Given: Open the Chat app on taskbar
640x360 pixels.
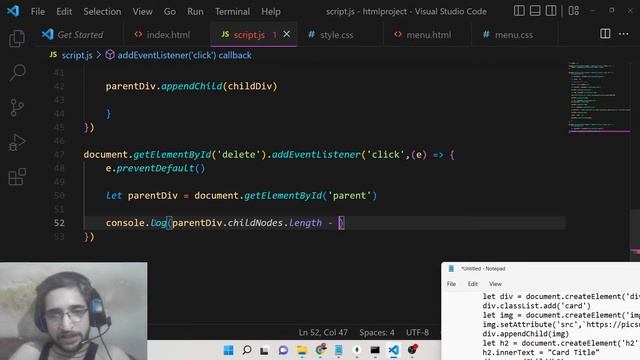Looking at the screenshot, I should click(283, 350).
